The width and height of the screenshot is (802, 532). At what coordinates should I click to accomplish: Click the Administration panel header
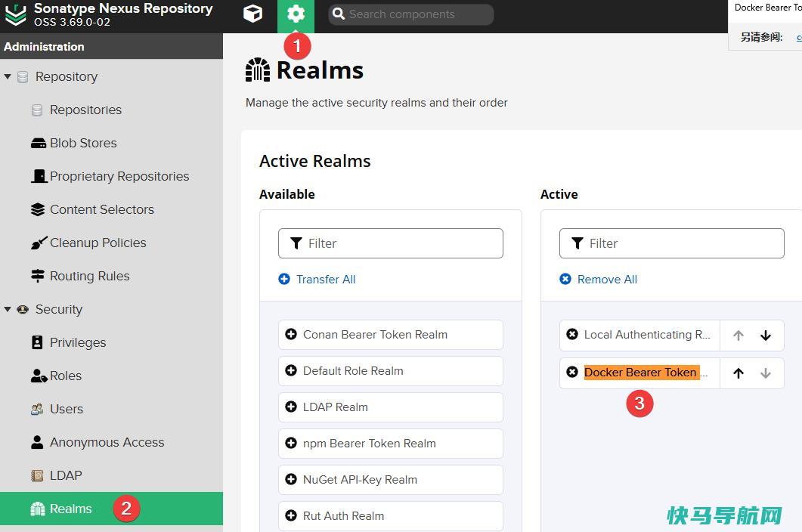[x=112, y=47]
